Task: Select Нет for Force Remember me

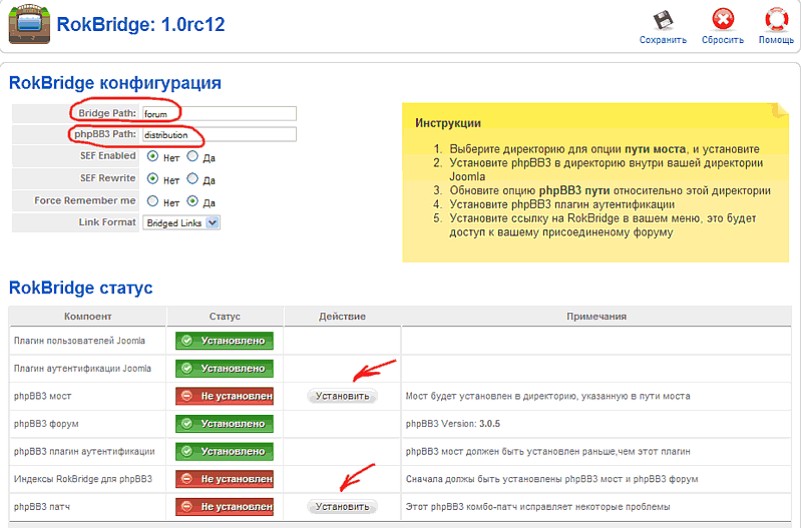Action: click(x=152, y=201)
